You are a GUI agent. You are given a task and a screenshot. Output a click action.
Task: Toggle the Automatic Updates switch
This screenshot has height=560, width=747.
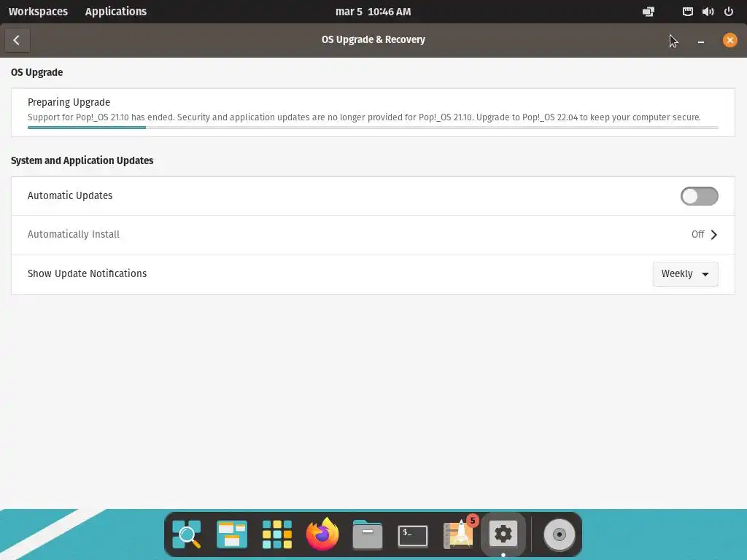(699, 196)
